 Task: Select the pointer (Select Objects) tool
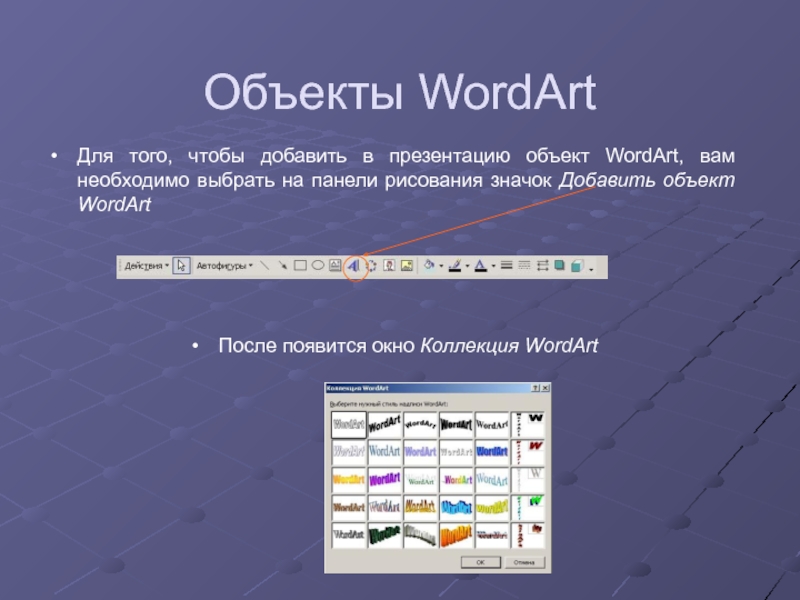pyautogui.click(x=181, y=266)
